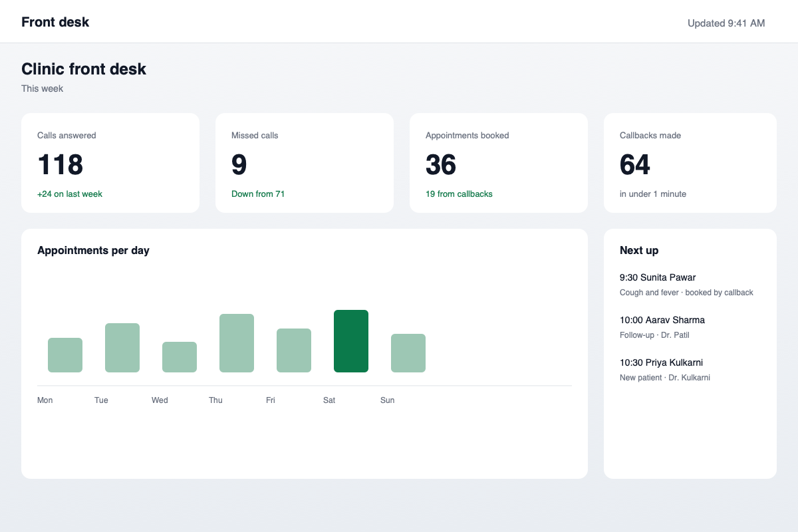
Task: Click the Wed axis label
Action: click(160, 400)
